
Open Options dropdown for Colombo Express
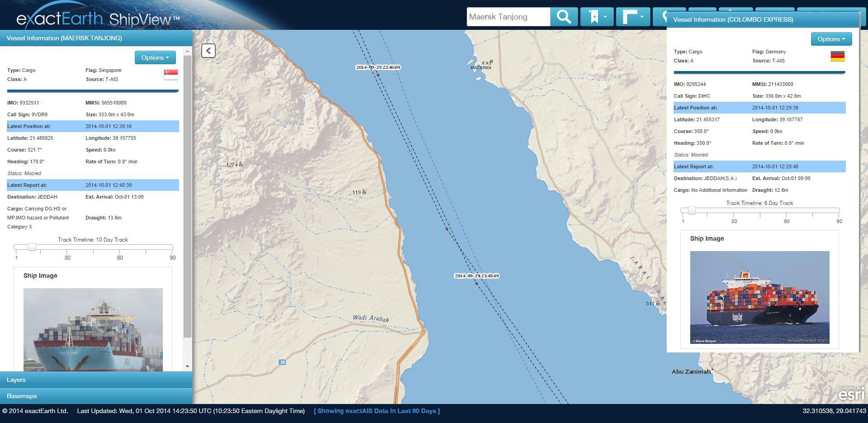tap(831, 39)
